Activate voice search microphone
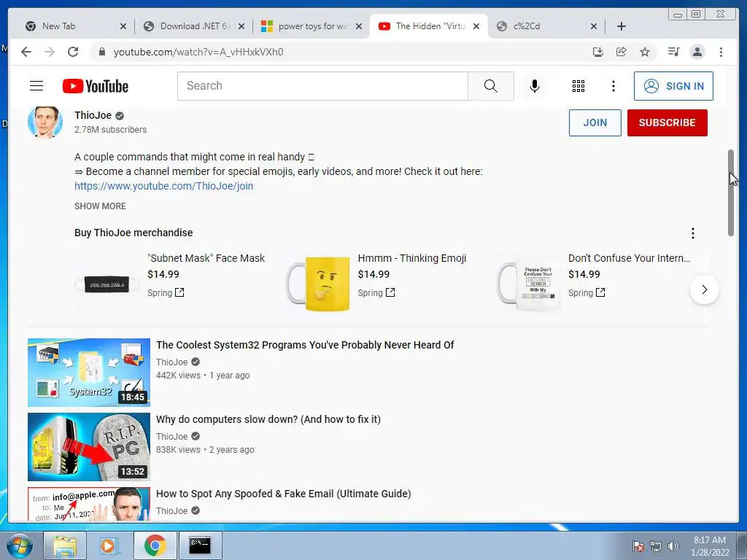The height and width of the screenshot is (560, 747). 535,86
